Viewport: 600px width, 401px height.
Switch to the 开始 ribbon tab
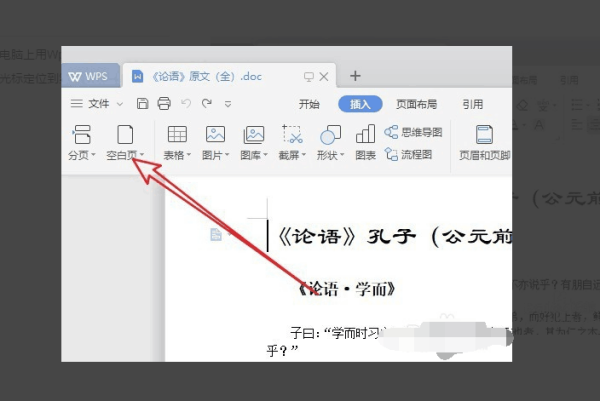(309, 104)
